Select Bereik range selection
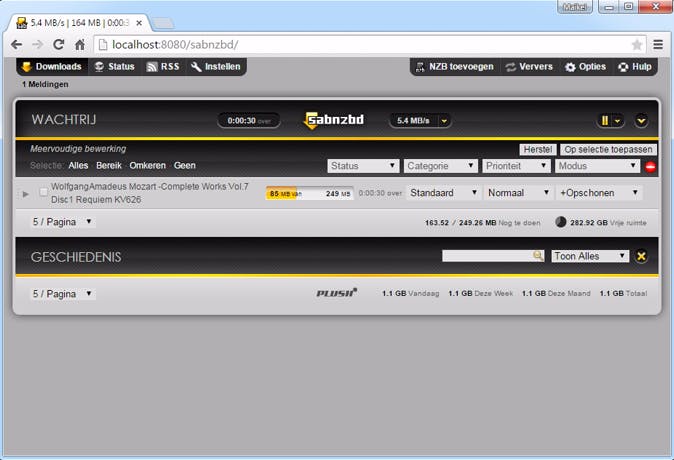Screen dimensions: 674x460 pyautogui.click(x=109, y=166)
